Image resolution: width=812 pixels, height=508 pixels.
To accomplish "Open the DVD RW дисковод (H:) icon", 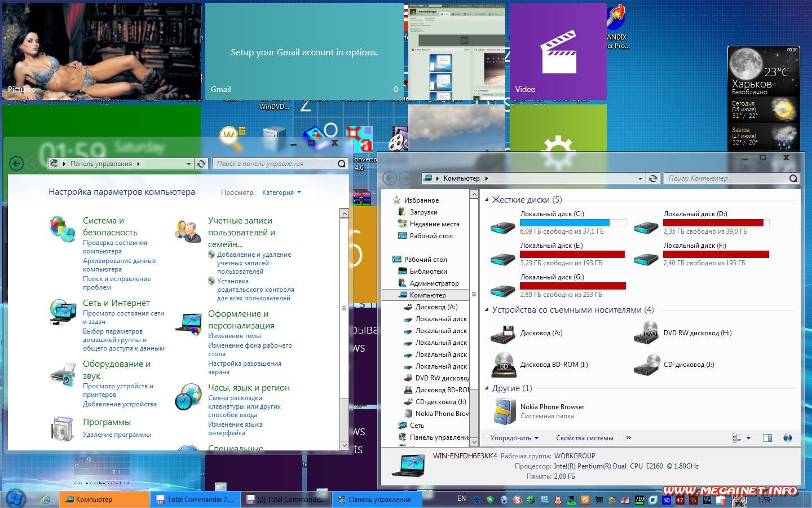I will [646, 333].
